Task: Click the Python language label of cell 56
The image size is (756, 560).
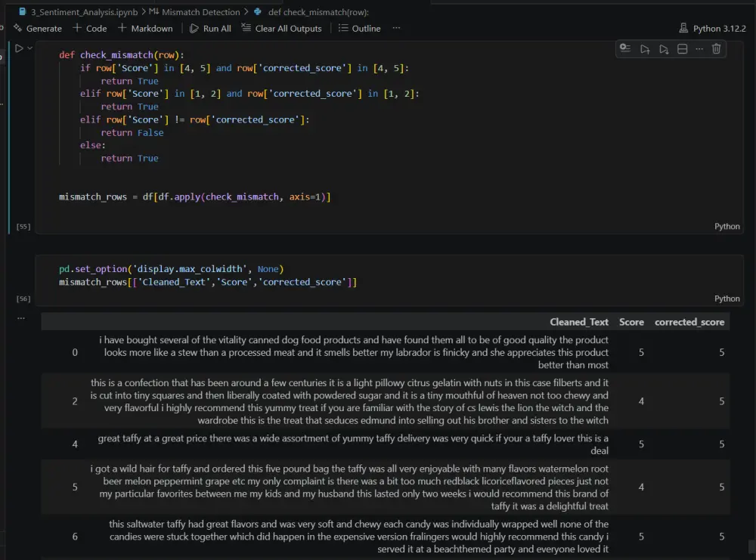Action: point(727,299)
